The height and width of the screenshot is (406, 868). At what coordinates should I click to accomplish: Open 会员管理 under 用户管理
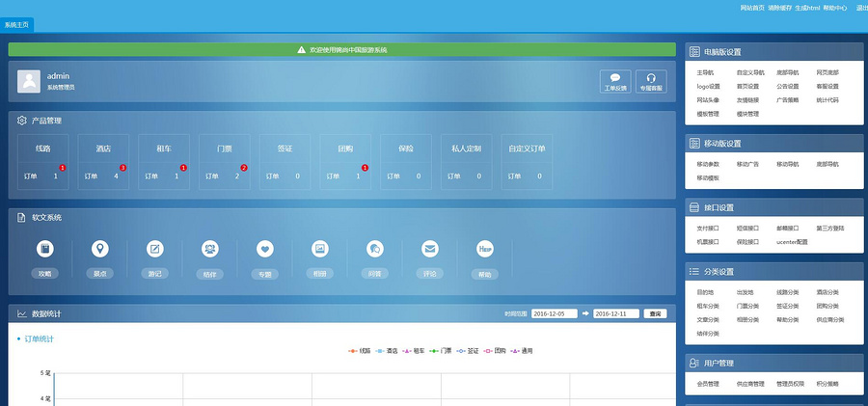pos(708,384)
